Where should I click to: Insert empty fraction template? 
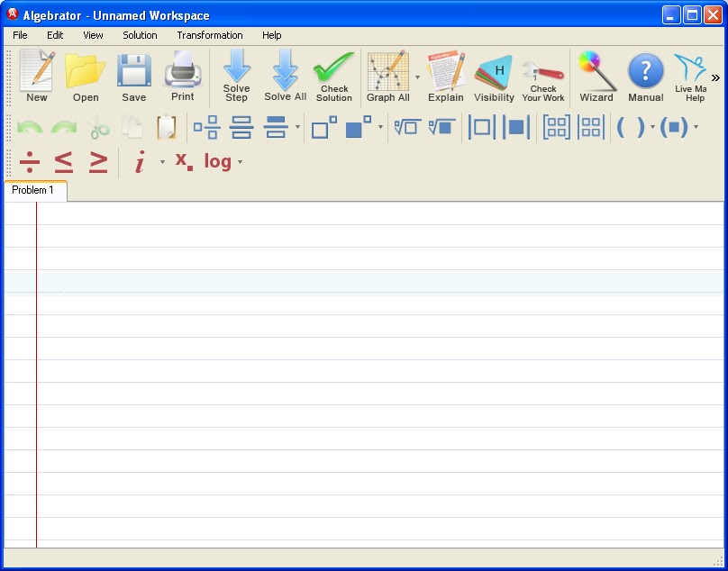[241, 127]
